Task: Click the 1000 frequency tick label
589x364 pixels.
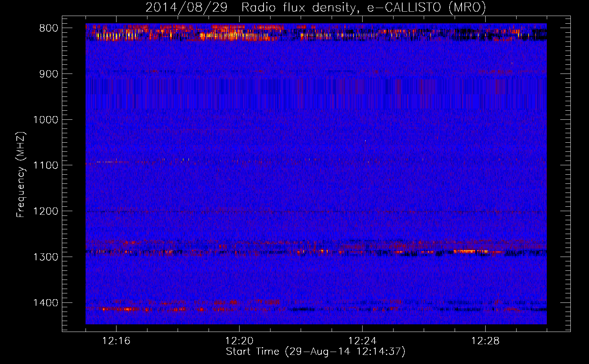Action: 46,120
